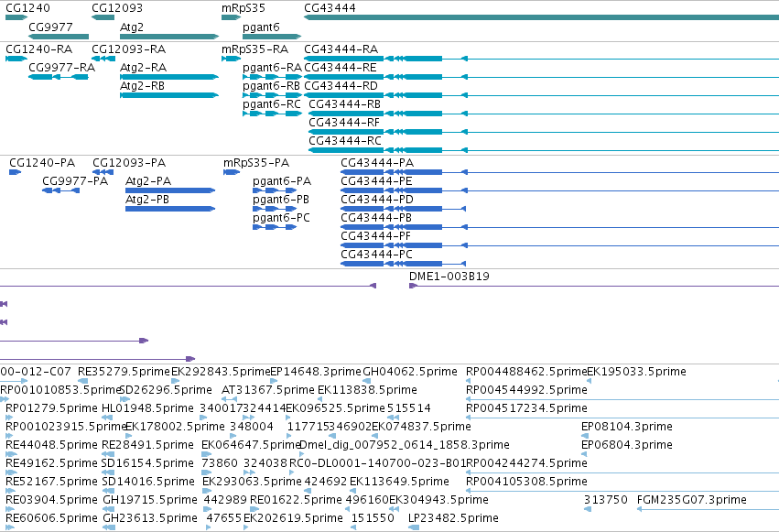Click EST EK304943.5prime
The image size is (779, 532).
click(x=438, y=500)
